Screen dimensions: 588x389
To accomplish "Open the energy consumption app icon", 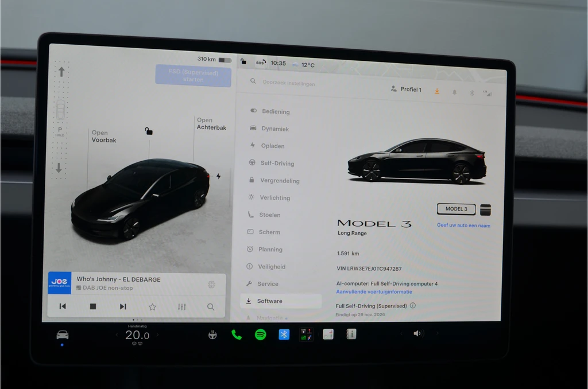I will pos(328,334).
